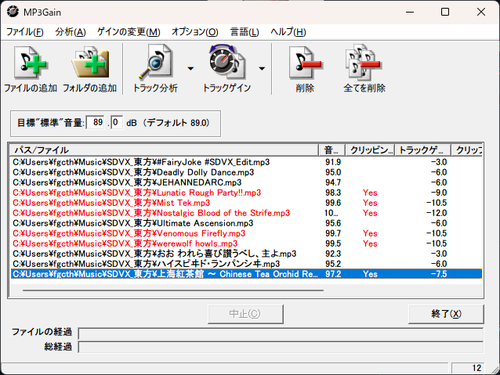The height and width of the screenshot is (375, 500).
Task: Click the 終了(X) exit button
Action: 446,314
